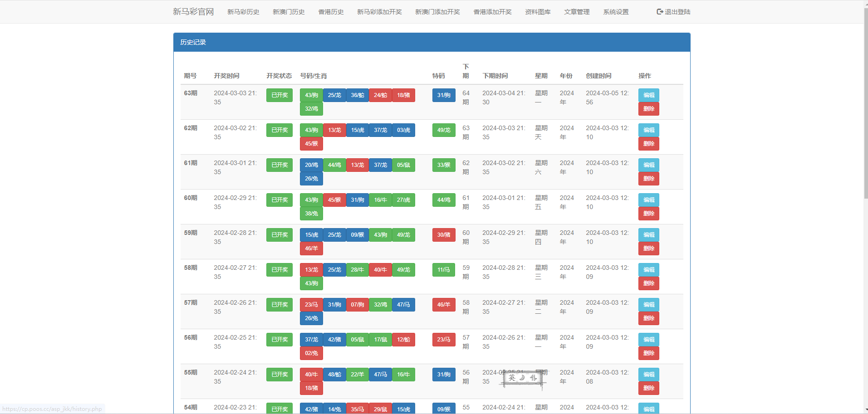Open the 新马彩历史 menu item
This screenshot has height=414, width=868.
click(243, 12)
